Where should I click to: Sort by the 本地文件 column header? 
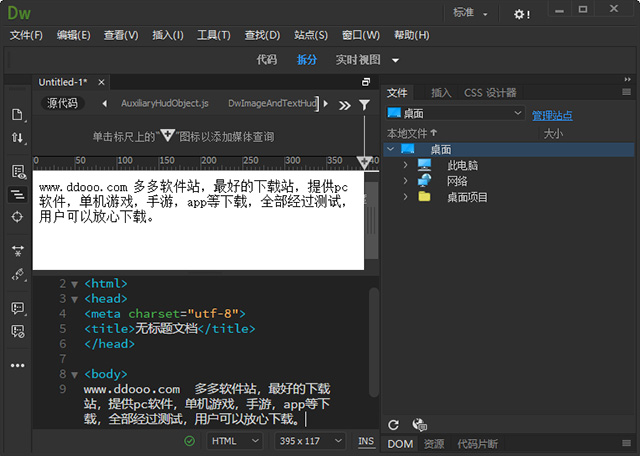click(x=412, y=133)
